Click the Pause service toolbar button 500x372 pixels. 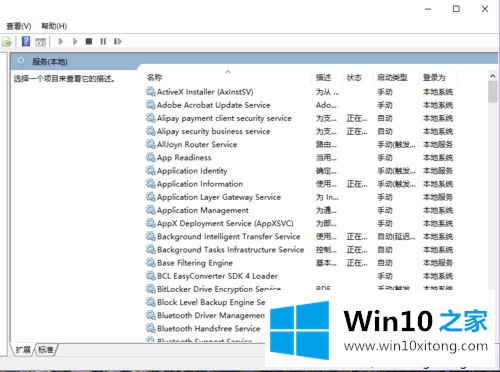[x=103, y=41]
